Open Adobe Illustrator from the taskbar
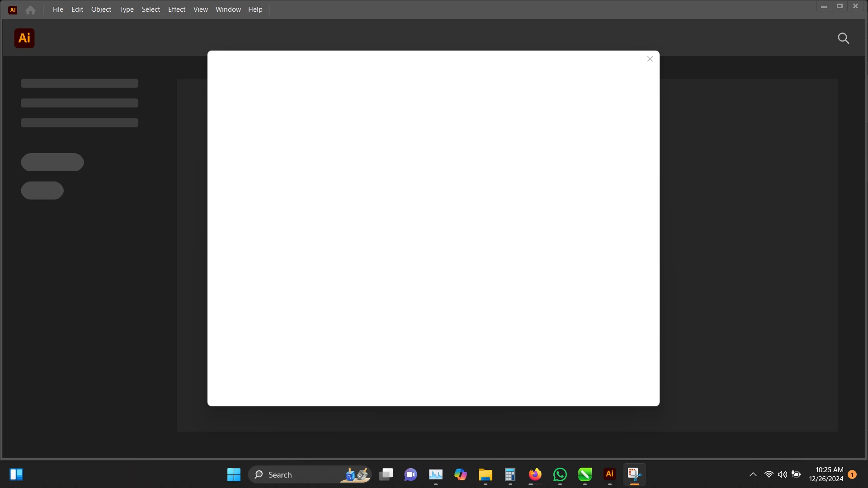The height and width of the screenshot is (488, 868). coord(609,474)
